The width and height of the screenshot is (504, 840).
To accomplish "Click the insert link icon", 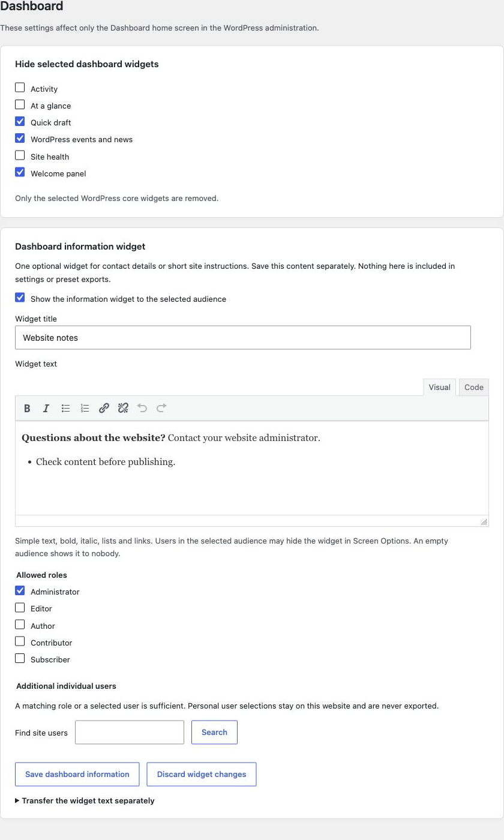I will pyautogui.click(x=104, y=408).
